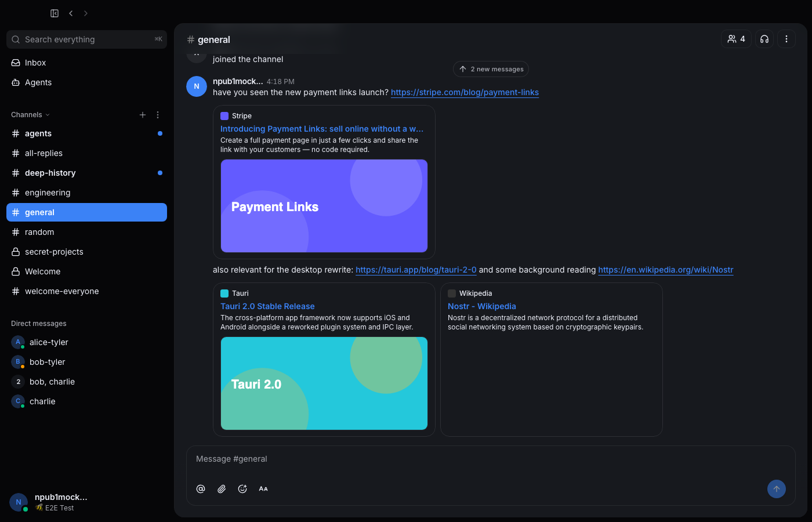Open Introducing Payment Links preview title
This screenshot has width=812, height=522.
pyautogui.click(x=322, y=129)
